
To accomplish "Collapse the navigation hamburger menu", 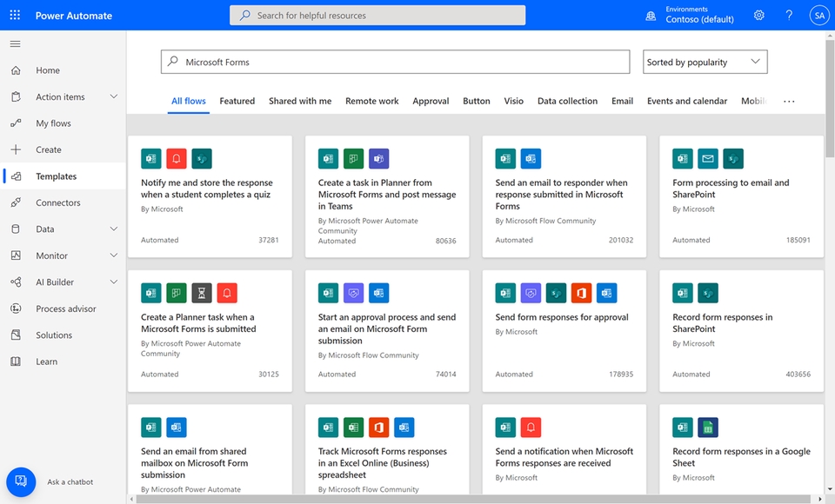I will pos(16,43).
